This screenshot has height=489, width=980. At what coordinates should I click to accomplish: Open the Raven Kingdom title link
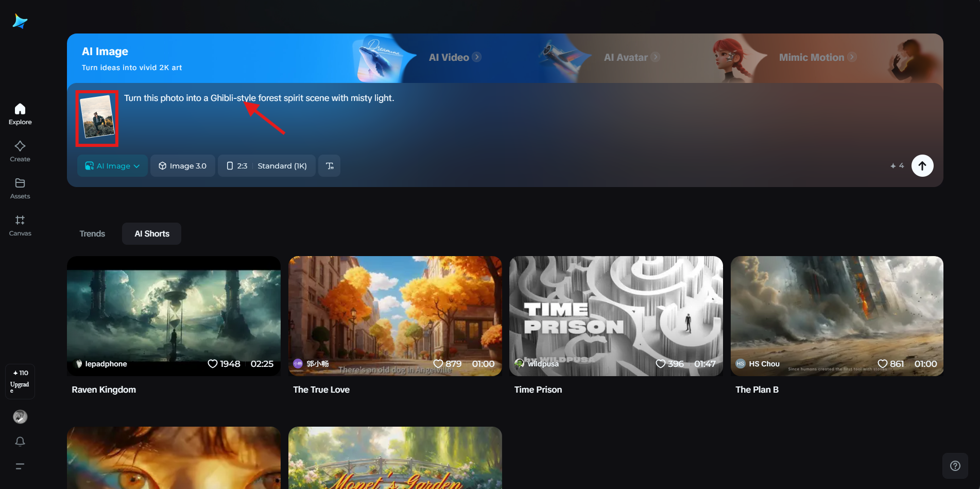tap(104, 390)
